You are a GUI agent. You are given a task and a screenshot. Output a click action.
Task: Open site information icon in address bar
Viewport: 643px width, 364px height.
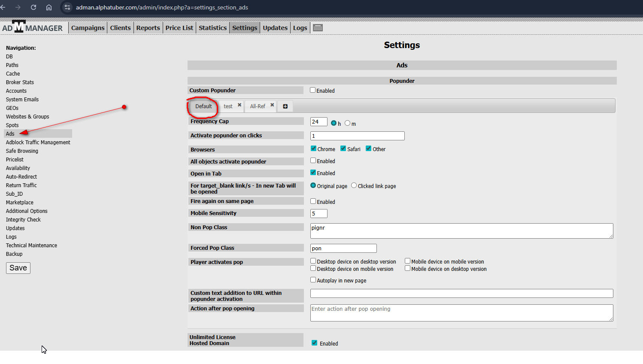[67, 7]
